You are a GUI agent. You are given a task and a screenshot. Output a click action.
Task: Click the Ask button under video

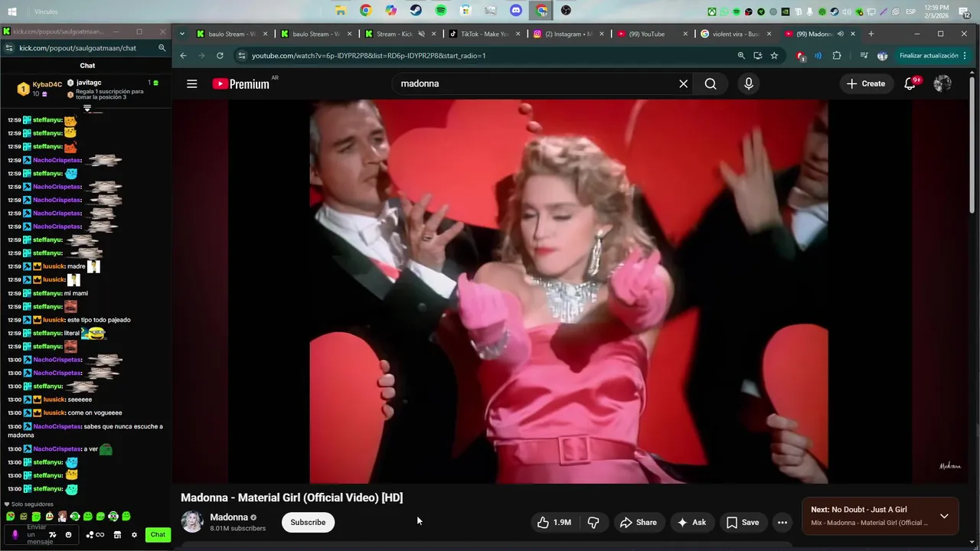[x=691, y=522]
